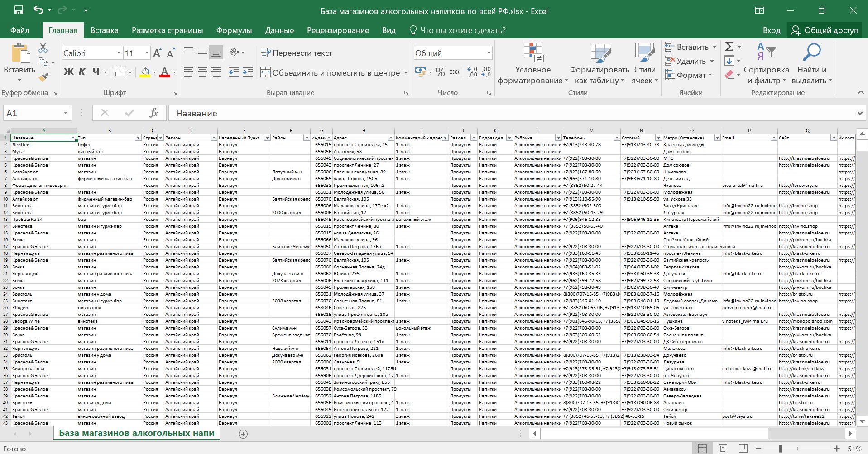Click the Общий доступ share button
This screenshot has height=454, width=868.
point(825,30)
